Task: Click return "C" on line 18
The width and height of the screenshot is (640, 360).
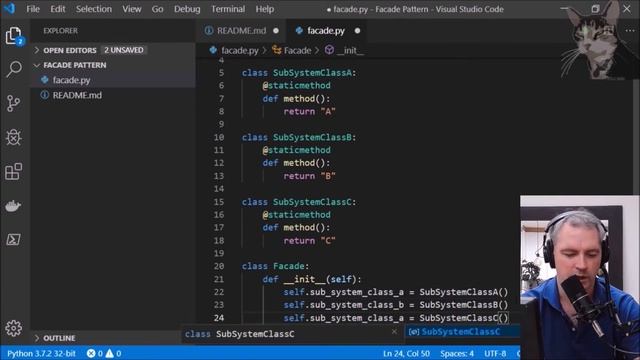Action: 309,241
